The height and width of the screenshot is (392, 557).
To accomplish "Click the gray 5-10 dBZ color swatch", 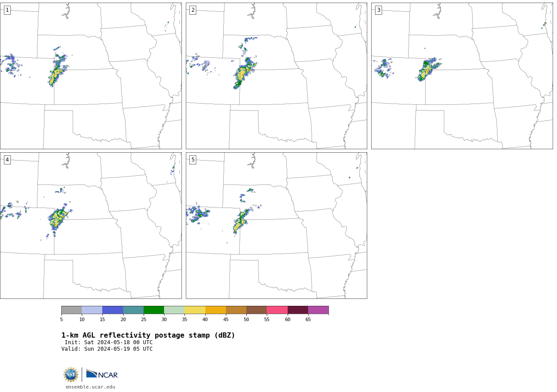I will 71,310.
